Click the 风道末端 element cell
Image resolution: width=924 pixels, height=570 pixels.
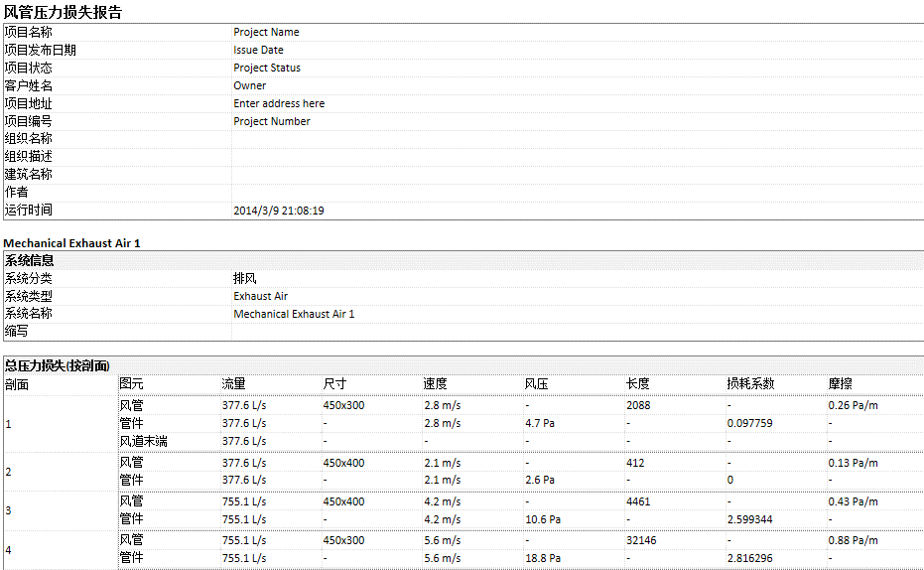point(143,441)
